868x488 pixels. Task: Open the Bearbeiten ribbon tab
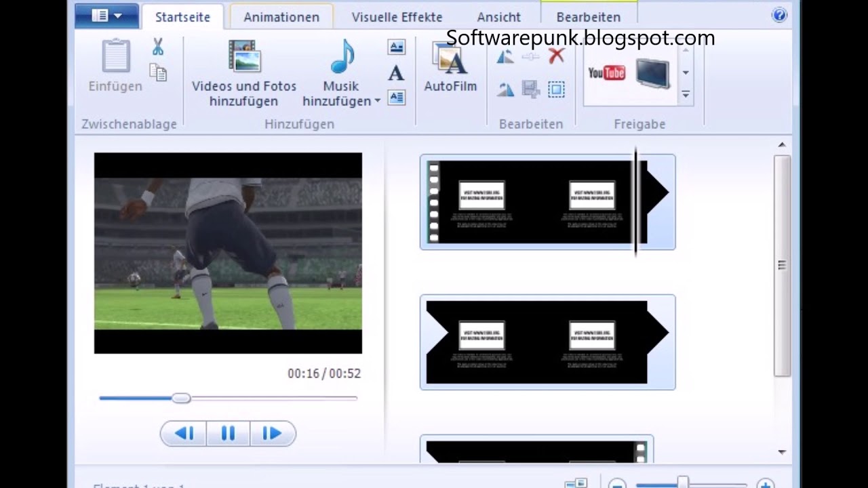(x=588, y=17)
